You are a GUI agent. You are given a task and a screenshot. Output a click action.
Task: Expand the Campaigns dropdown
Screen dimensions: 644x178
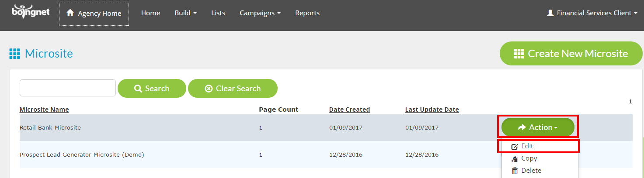click(260, 13)
